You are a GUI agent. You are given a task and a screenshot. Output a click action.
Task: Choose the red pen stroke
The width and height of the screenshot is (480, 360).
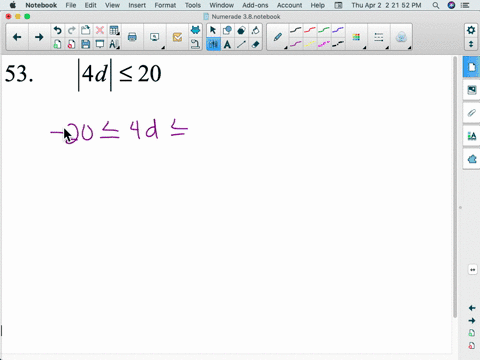(x=310, y=30)
